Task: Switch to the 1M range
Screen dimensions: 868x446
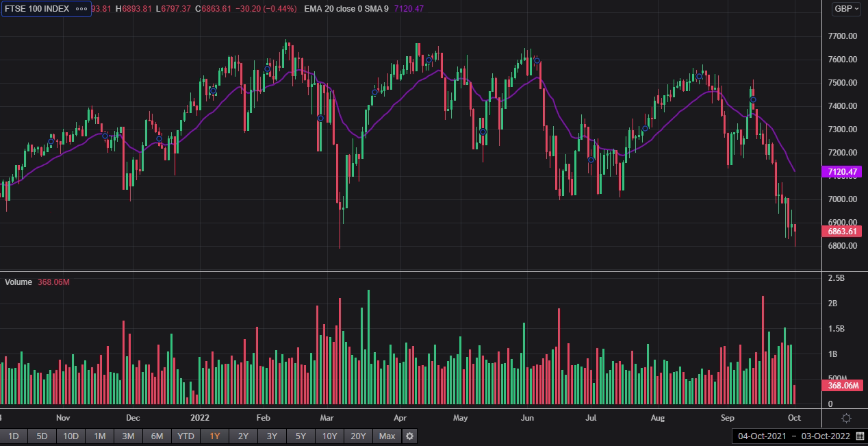Action: (x=99, y=436)
